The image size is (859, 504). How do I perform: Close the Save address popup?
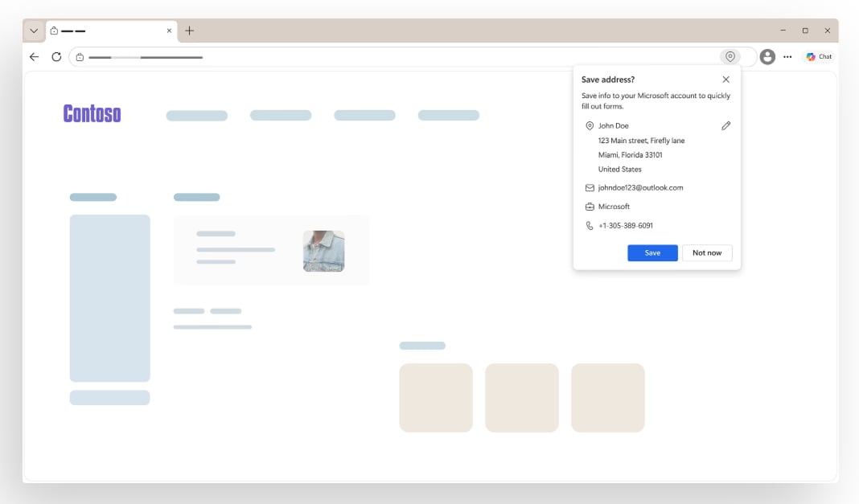click(x=725, y=80)
